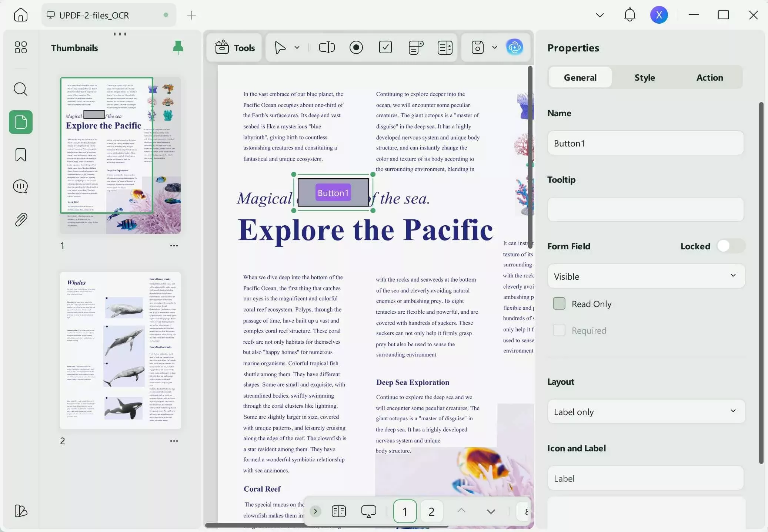
Task: Check the Read Only checkbox
Action: [x=559, y=304]
